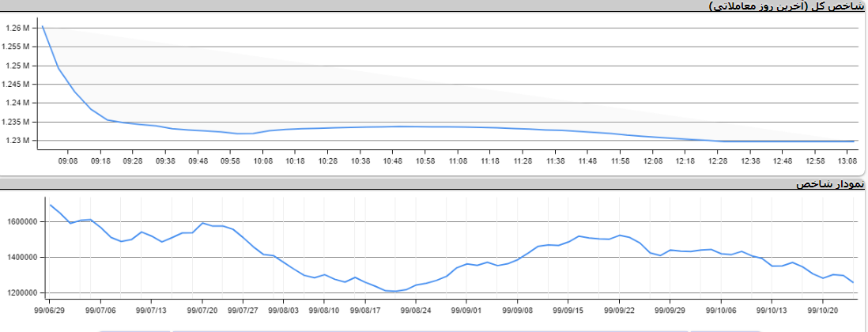Click the 09:08 time label on intraday chart

tap(68, 160)
